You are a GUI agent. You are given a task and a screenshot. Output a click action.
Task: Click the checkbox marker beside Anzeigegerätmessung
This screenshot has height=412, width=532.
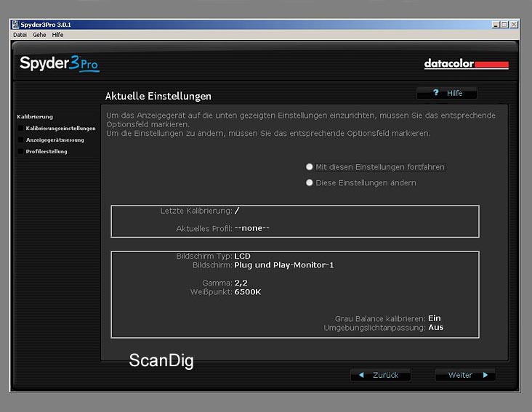click(20, 140)
